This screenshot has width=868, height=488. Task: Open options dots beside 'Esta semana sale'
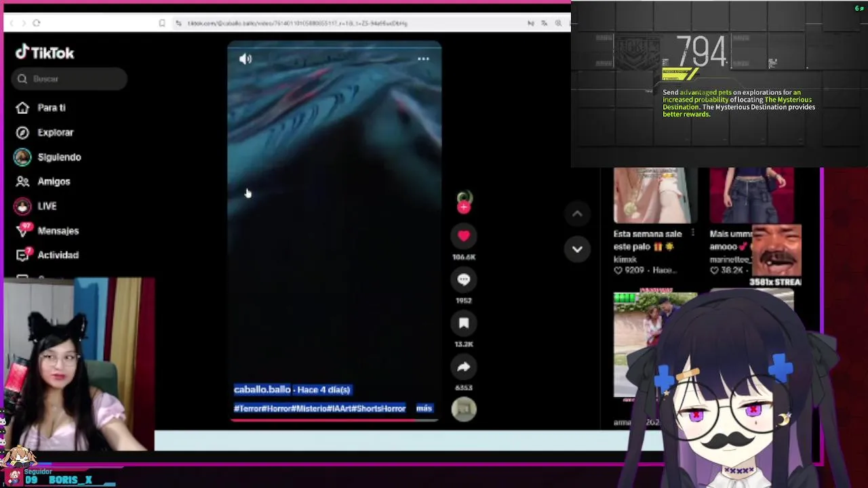pos(692,233)
